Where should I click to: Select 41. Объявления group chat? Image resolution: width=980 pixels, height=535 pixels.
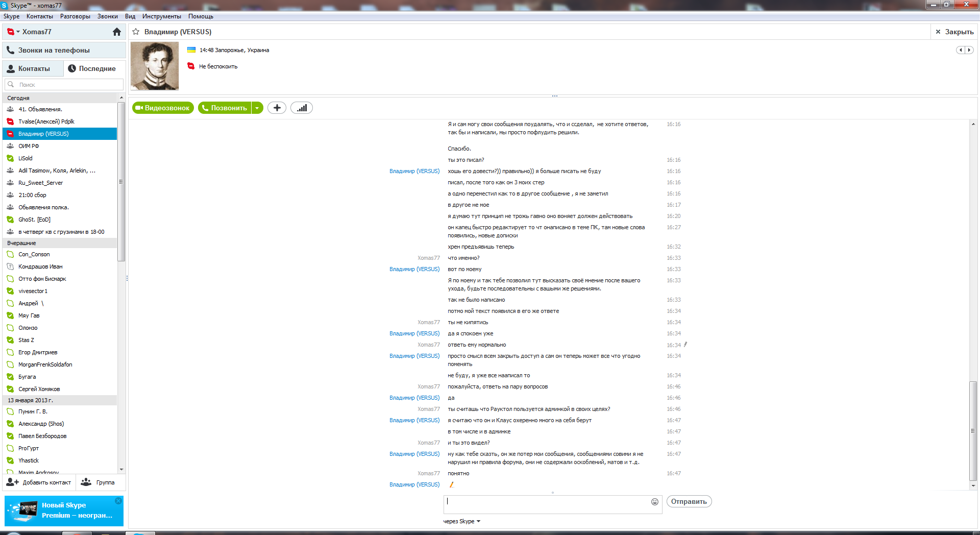pos(60,109)
